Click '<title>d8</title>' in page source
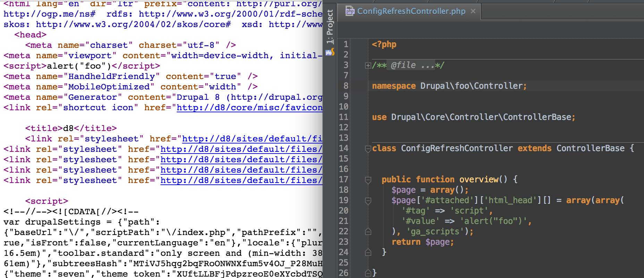 coord(71,128)
